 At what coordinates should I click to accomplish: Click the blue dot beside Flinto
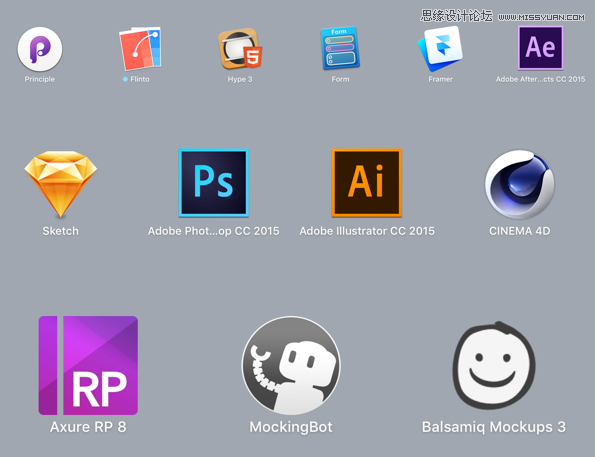[x=125, y=79]
